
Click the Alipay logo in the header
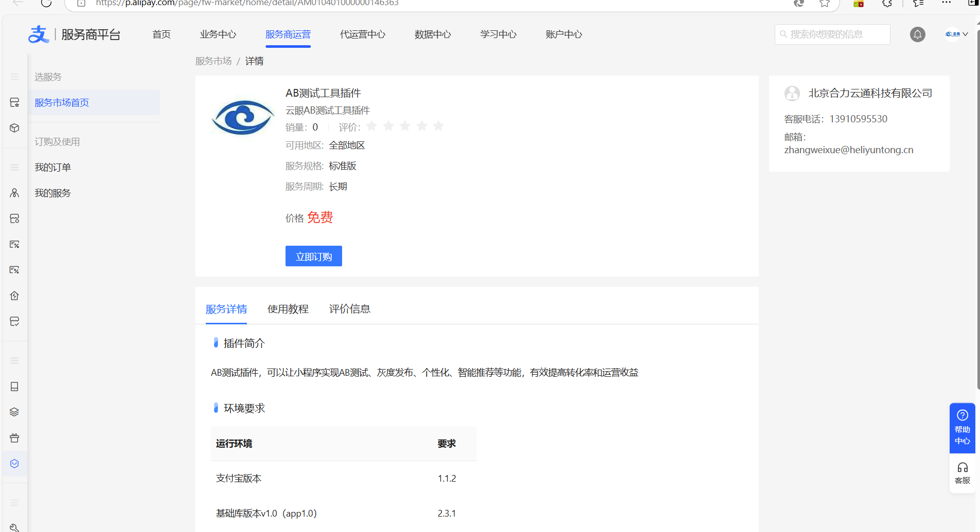click(39, 34)
